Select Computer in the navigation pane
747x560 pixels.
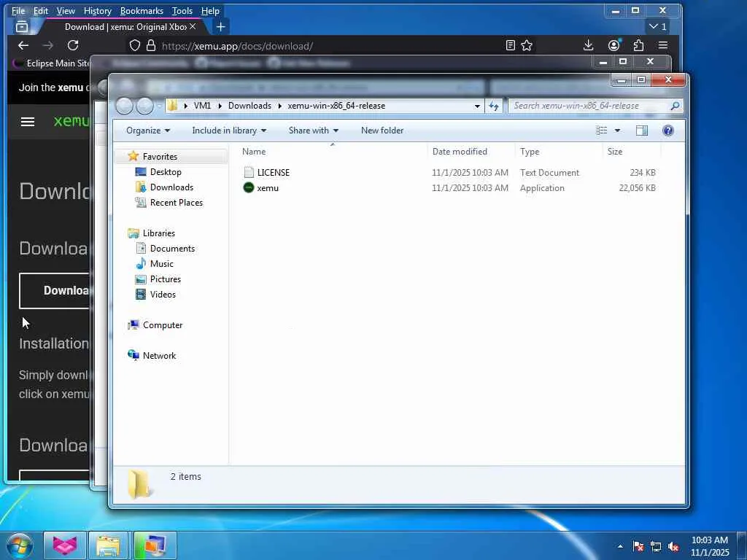coord(163,324)
